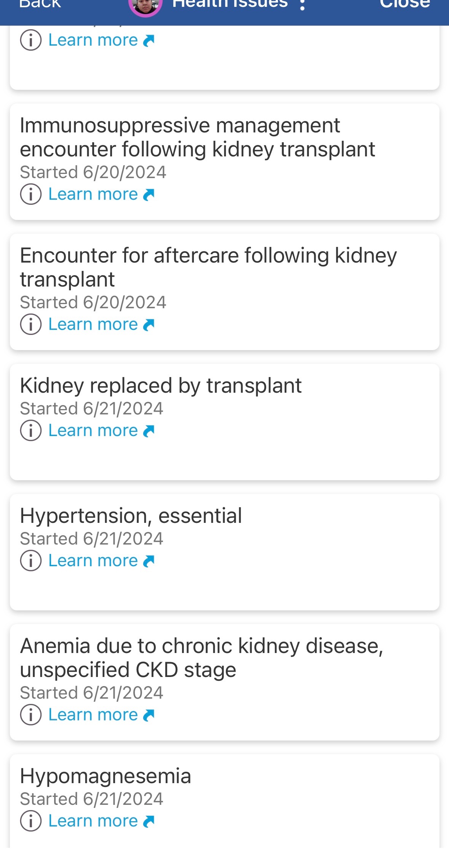Select the Kidney replaced by transplant title

tap(161, 386)
